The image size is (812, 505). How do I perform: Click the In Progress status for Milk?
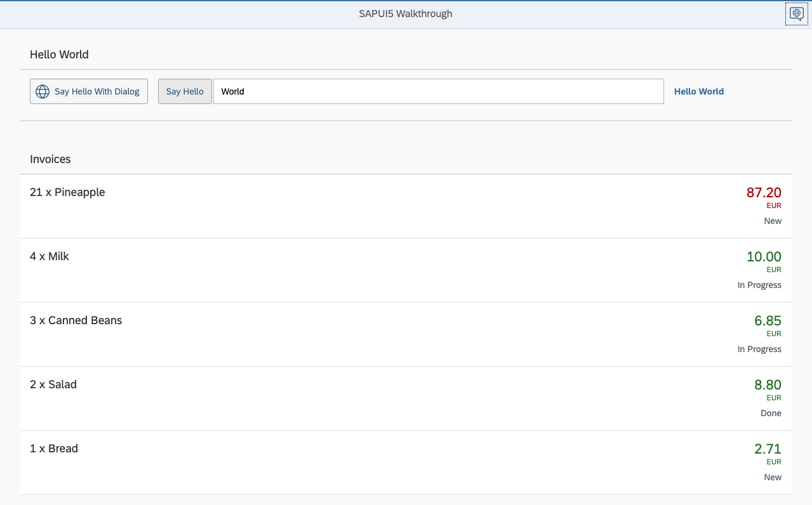coord(759,285)
